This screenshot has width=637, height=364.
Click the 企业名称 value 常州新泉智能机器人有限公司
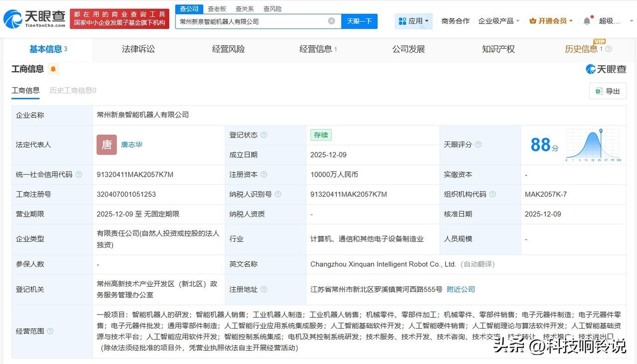(x=143, y=115)
